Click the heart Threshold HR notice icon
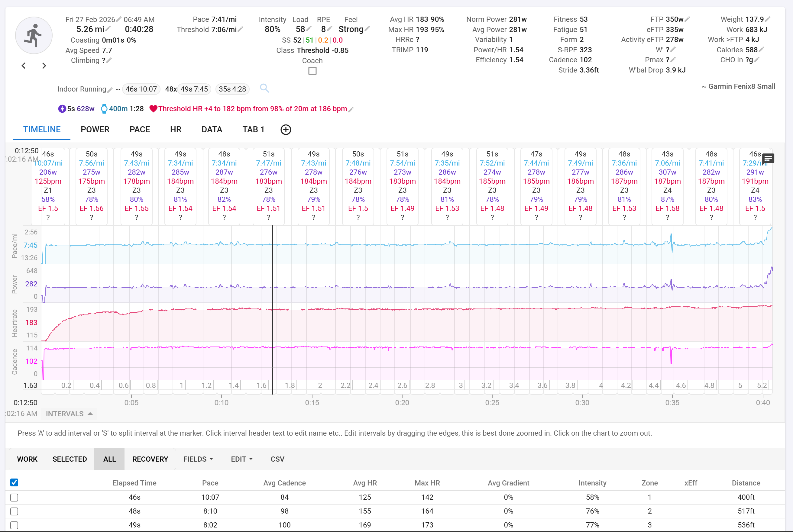793x532 pixels. [x=154, y=109]
